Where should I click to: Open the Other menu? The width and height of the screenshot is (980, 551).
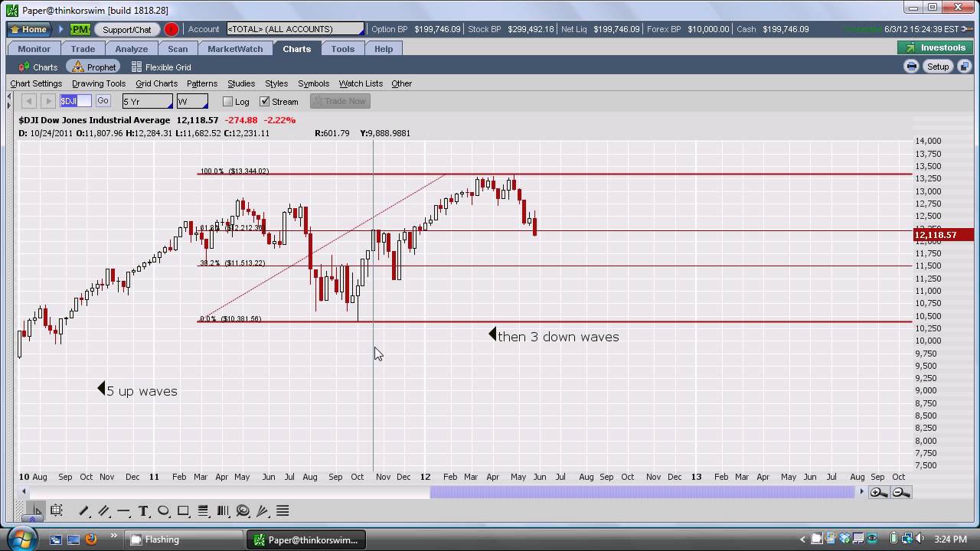click(401, 83)
